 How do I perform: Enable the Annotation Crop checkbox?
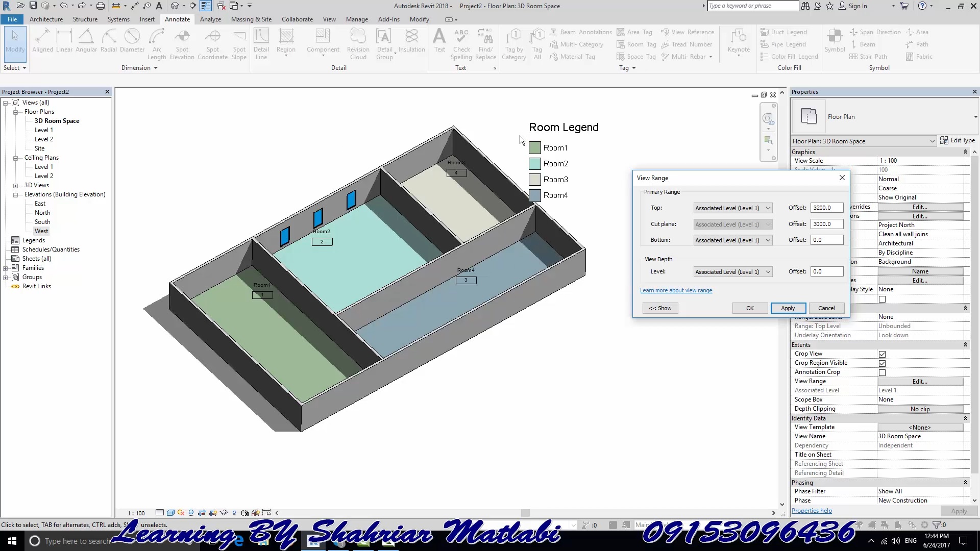pyautogui.click(x=883, y=372)
